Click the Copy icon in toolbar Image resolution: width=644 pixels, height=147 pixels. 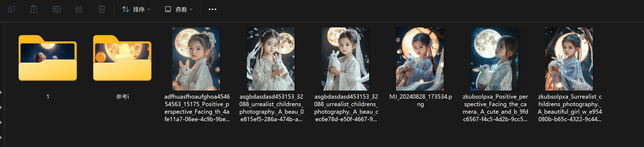(11, 9)
